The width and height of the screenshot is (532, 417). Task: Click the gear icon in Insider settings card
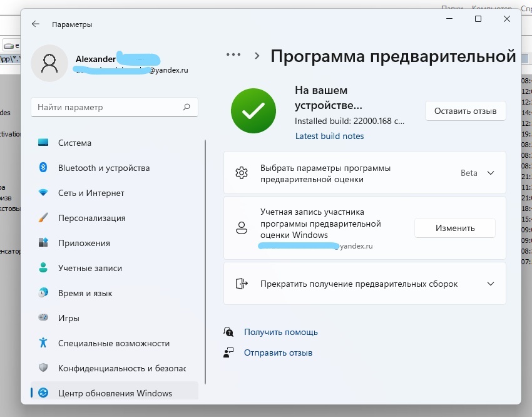[x=242, y=173]
